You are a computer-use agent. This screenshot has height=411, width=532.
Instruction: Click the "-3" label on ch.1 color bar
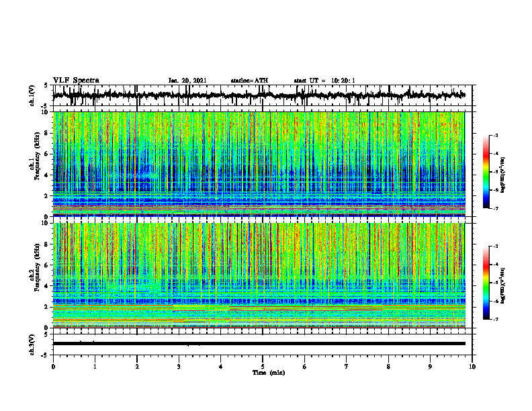tap(495, 135)
